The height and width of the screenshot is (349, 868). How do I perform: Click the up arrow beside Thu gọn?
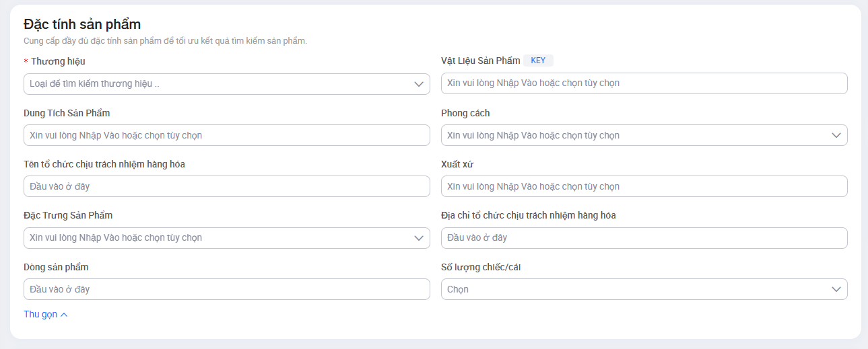(64, 315)
